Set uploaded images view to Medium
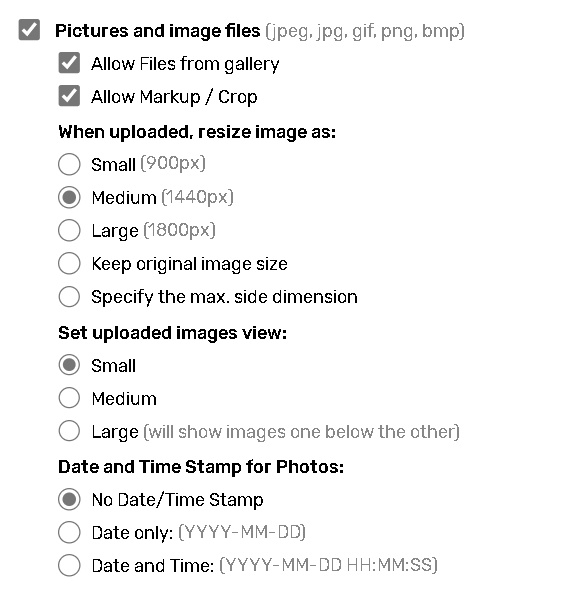The height and width of the screenshot is (605, 571). [x=69, y=398]
